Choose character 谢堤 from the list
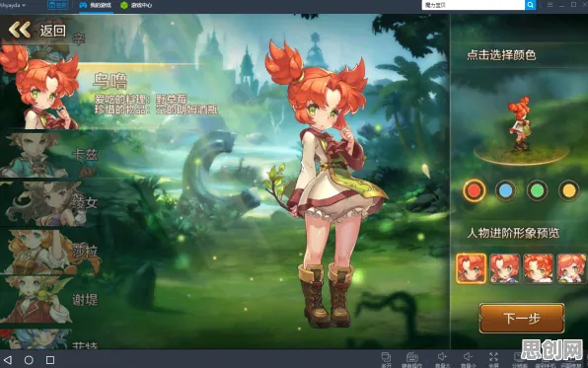This screenshot has width=588, height=368. click(48, 299)
